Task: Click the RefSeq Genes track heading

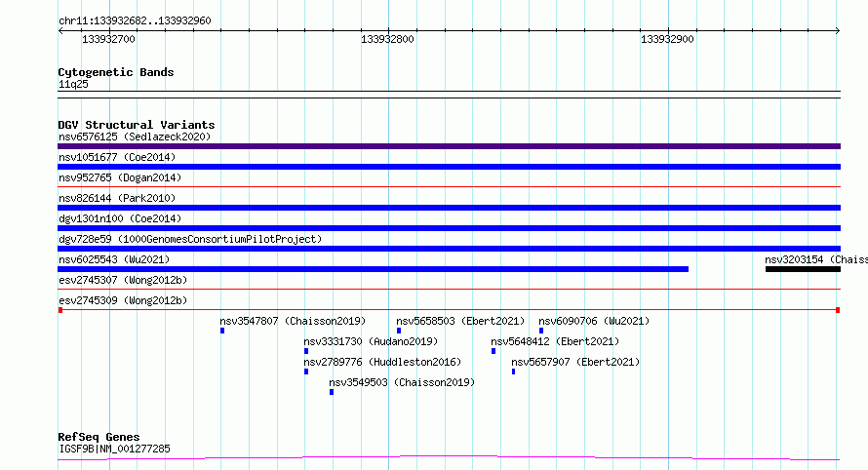Action: [x=99, y=437]
